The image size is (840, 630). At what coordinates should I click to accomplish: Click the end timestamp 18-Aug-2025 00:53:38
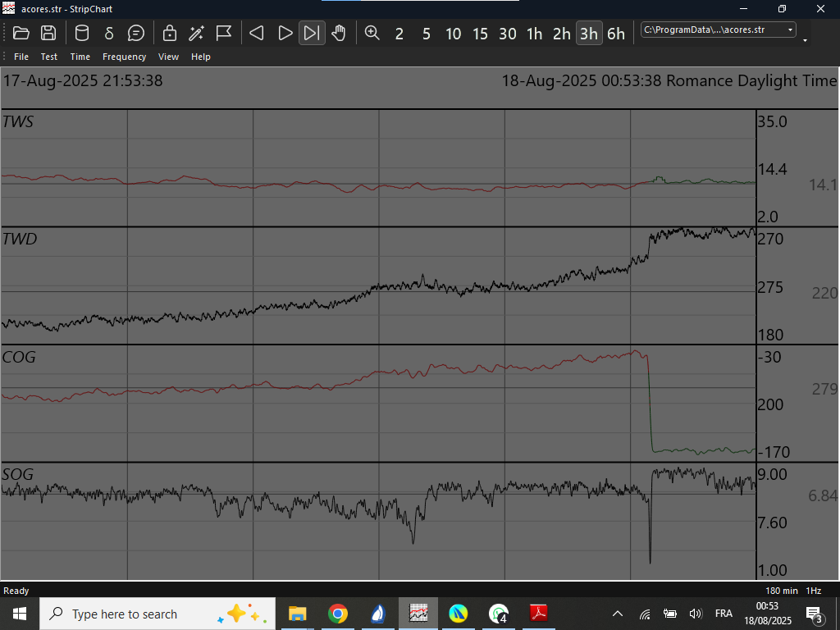pos(582,81)
